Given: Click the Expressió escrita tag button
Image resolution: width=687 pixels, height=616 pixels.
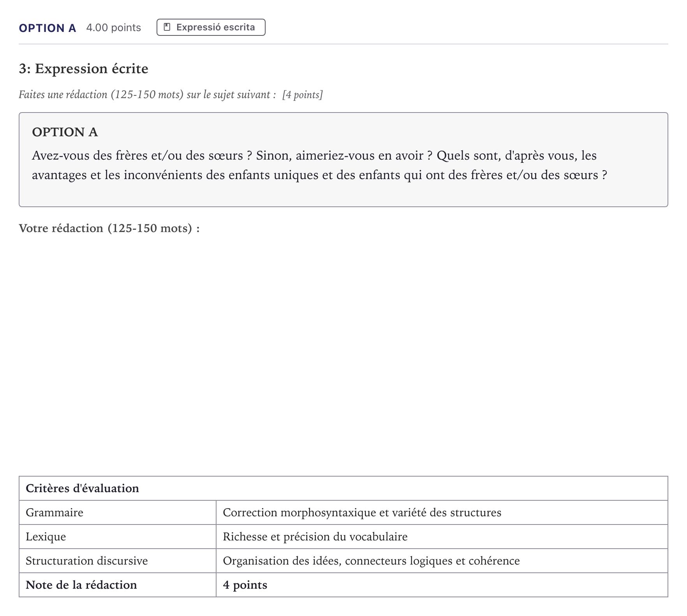Looking at the screenshot, I should (x=211, y=27).
